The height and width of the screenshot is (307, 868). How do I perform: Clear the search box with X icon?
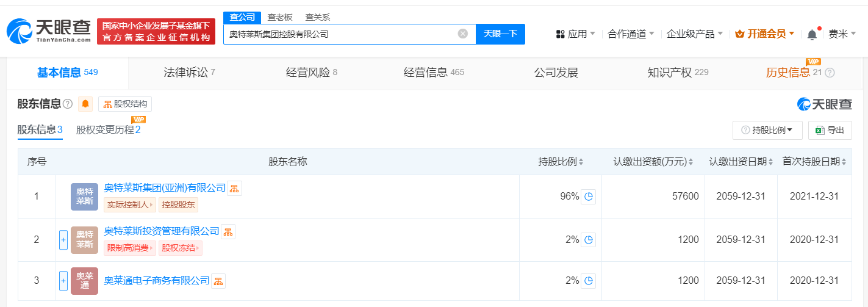tap(463, 34)
